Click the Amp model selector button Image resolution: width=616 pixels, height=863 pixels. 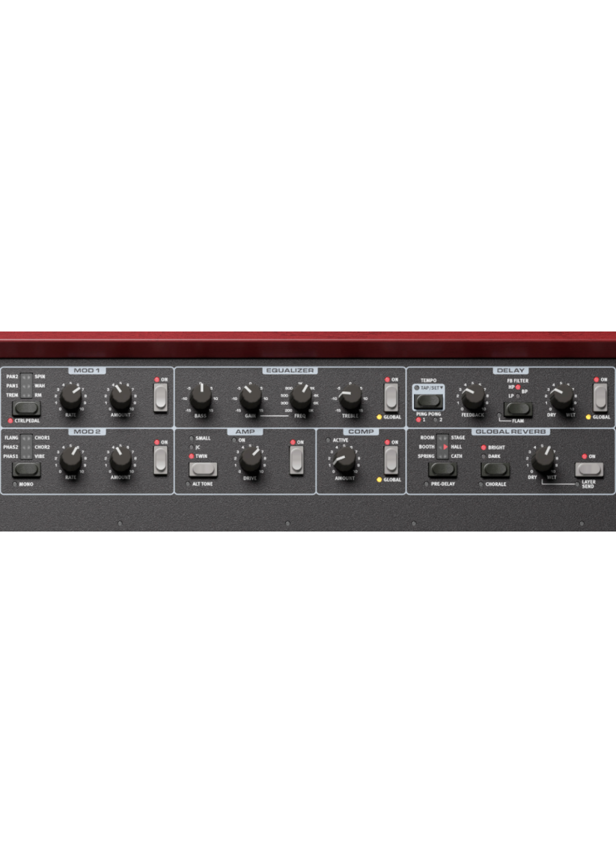203,469
